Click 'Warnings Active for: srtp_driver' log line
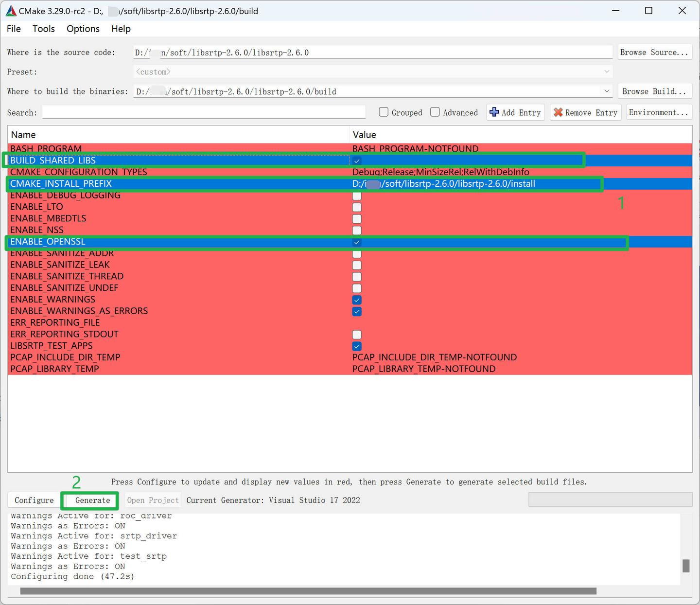This screenshot has width=700, height=605. pyautogui.click(x=94, y=536)
